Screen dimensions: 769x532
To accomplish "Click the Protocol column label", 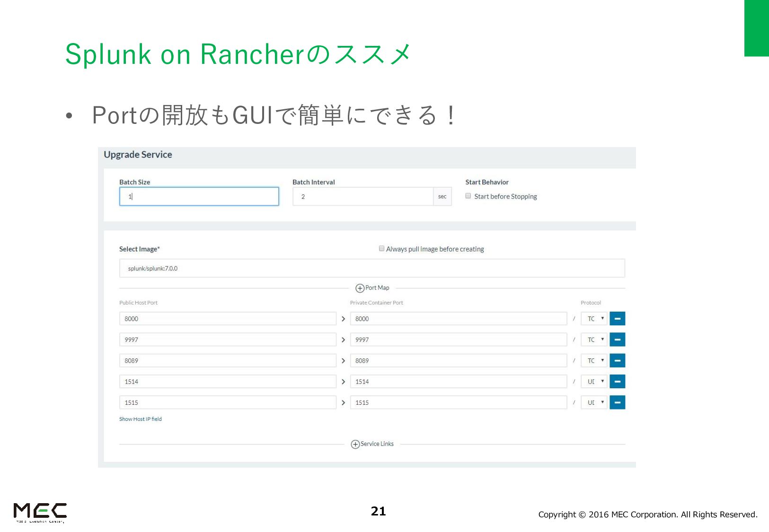I will (591, 303).
